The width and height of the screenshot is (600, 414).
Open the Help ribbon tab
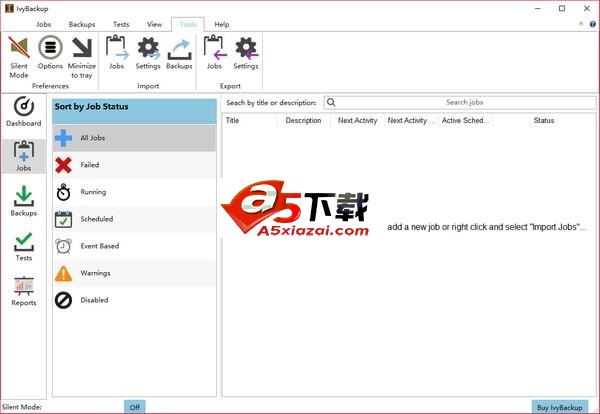point(222,24)
